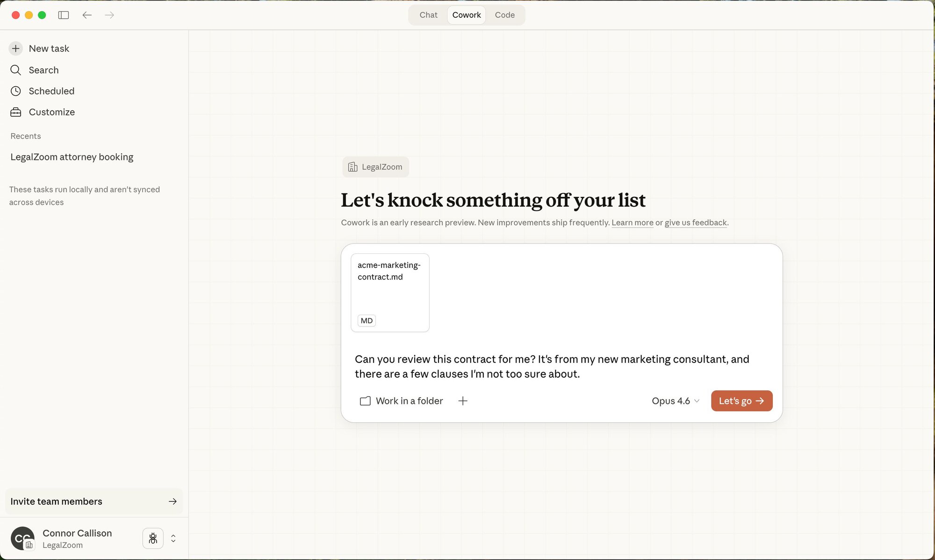Viewport: 935px width, 560px height.
Task: Open the Scheduled tasks clock icon
Action: coord(16,91)
